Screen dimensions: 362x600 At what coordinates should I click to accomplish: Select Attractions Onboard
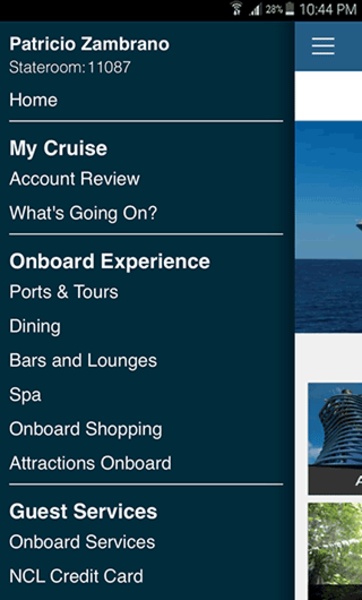click(90, 463)
